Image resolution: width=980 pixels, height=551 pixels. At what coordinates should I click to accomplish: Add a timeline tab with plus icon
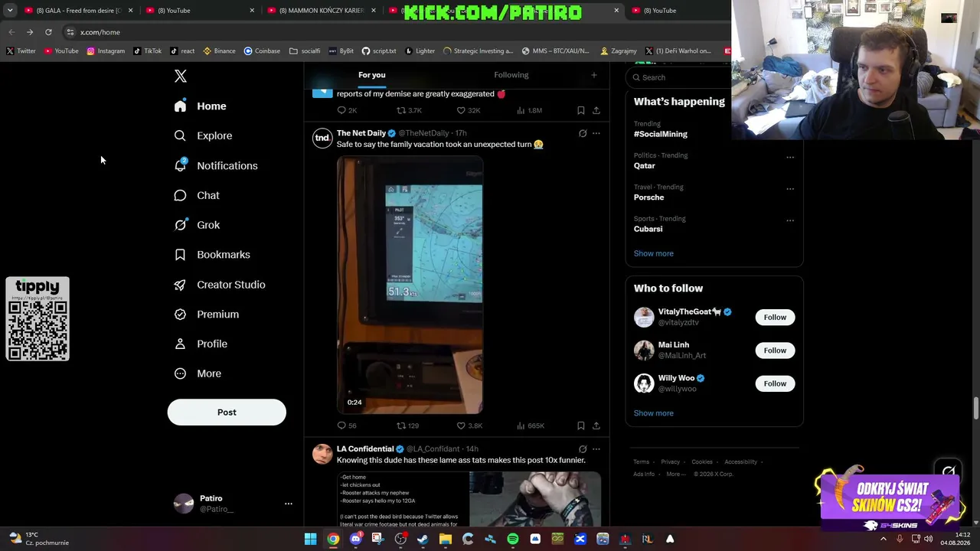click(x=593, y=75)
